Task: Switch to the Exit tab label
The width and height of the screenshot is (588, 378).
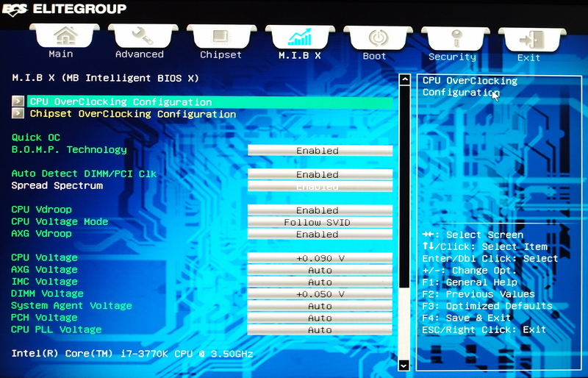Action: [528, 58]
